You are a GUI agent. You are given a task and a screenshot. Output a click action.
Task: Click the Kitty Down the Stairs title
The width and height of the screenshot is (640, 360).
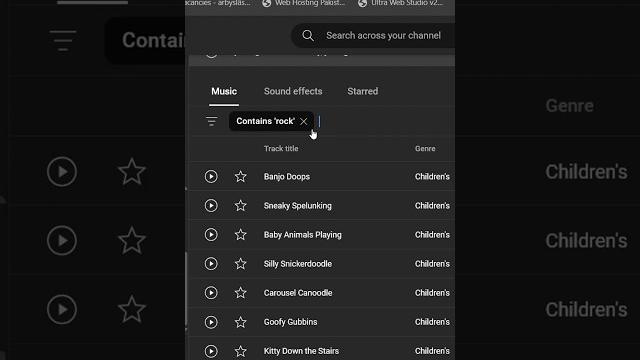point(301,351)
